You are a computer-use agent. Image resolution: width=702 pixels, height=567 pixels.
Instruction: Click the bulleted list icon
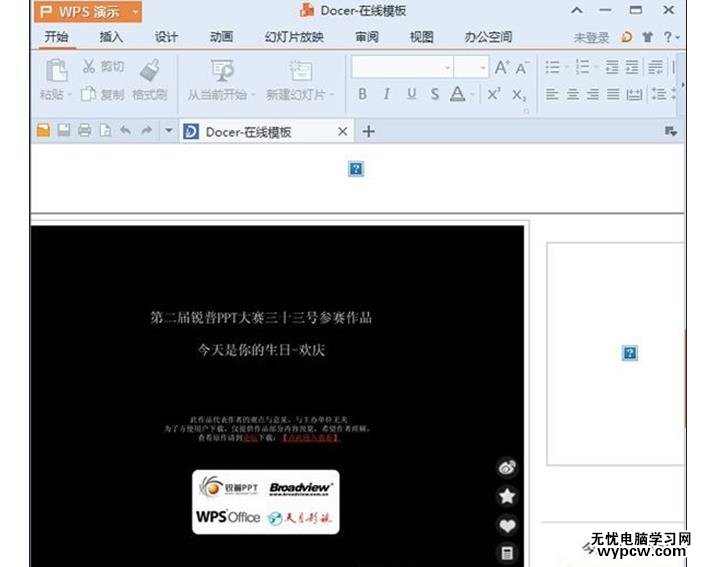552,67
